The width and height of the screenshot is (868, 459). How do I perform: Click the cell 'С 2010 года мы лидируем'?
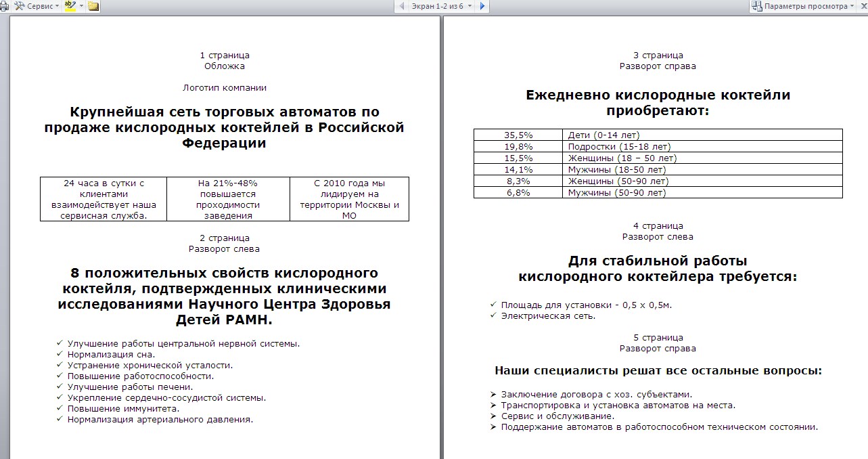(349, 199)
